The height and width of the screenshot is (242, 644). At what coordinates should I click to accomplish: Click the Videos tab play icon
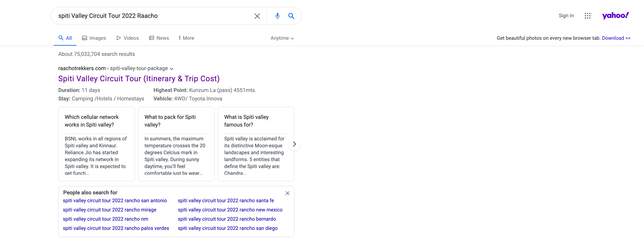pyautogui.click(x=119, y=38)
